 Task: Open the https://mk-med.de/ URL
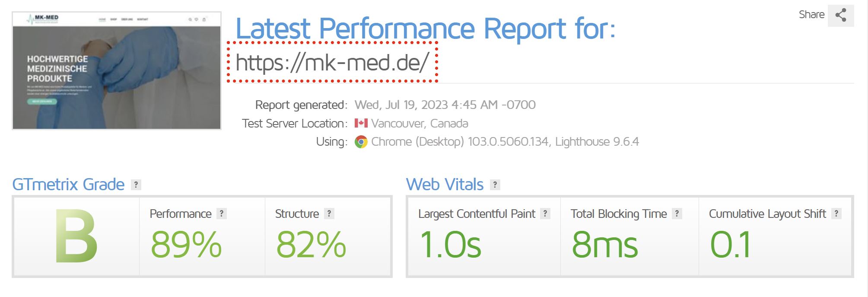[x=332, y=63]
